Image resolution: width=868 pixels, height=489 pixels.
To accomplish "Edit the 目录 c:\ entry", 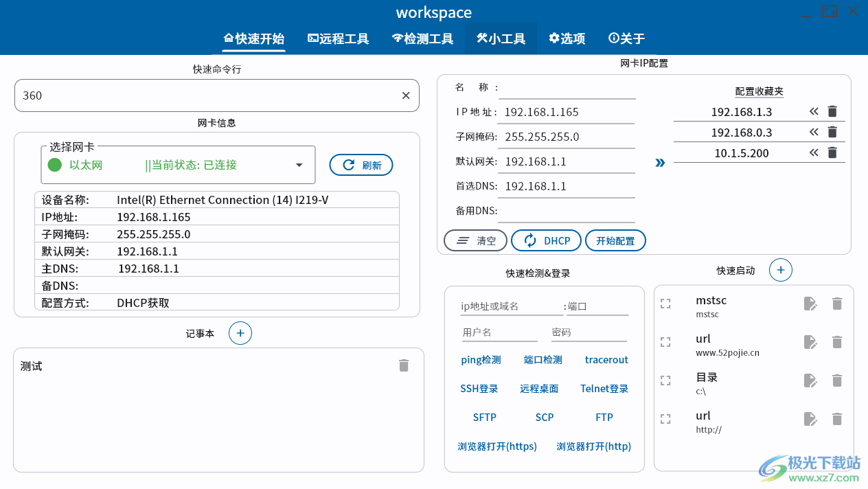I will click(810, 380).
